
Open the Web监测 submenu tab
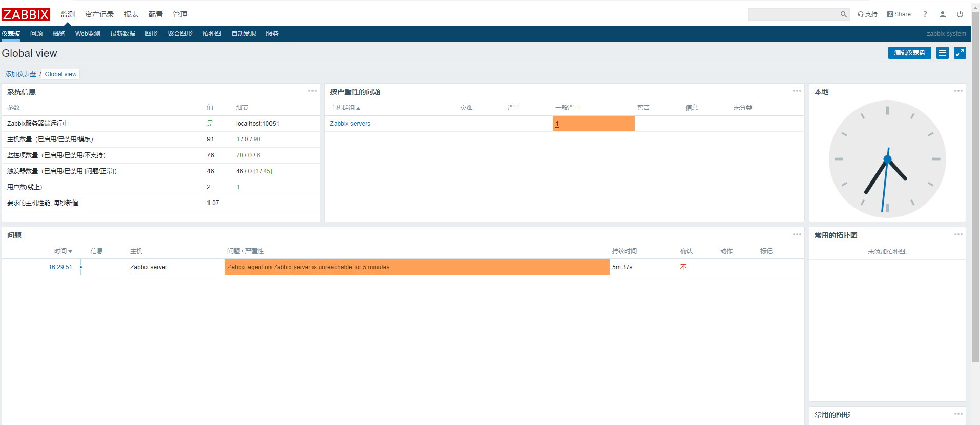point(88,34)
